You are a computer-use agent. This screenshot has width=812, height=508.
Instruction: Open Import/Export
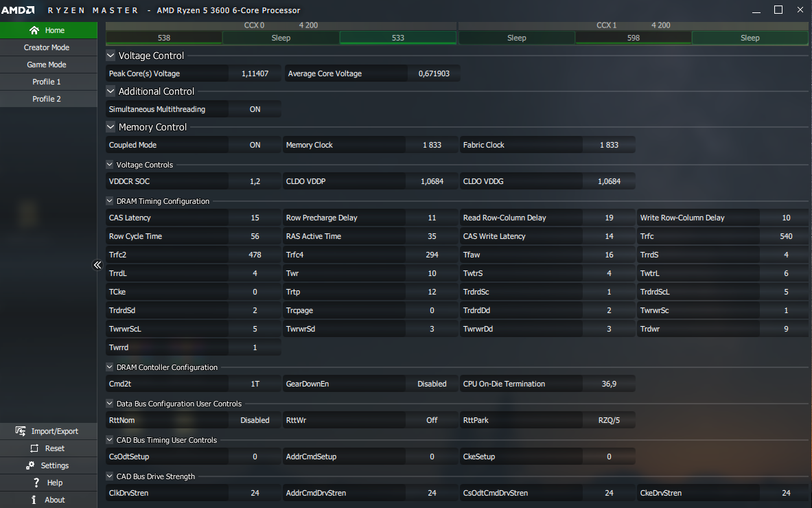point(49,431)
